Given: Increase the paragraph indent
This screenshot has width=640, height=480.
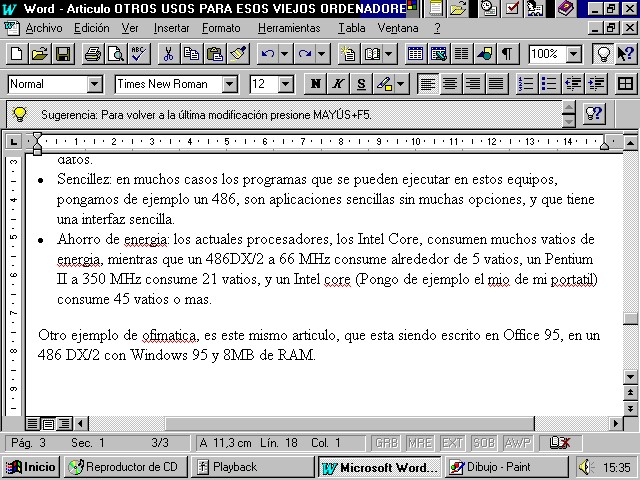Looking at the screenshot, I should tap(596, 84).
